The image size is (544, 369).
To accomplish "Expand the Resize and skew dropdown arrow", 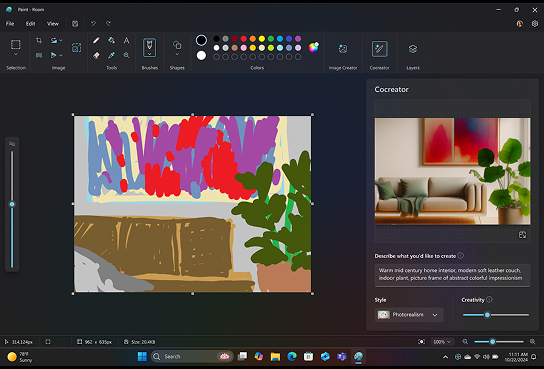I will tap(61, 40).
